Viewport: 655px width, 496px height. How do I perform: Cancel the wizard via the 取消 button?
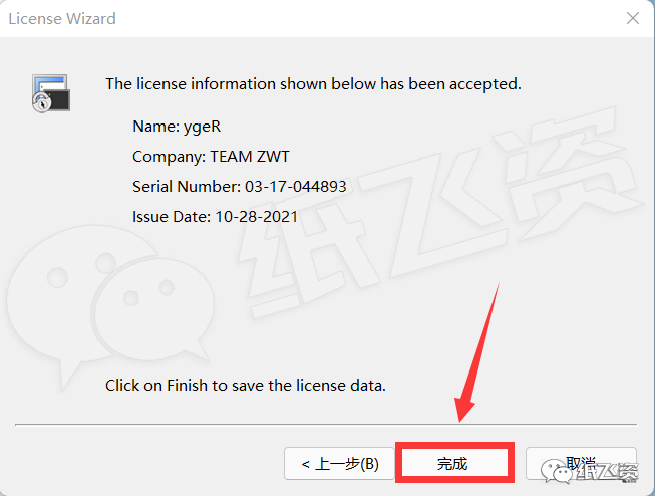[x=581, y=463]
